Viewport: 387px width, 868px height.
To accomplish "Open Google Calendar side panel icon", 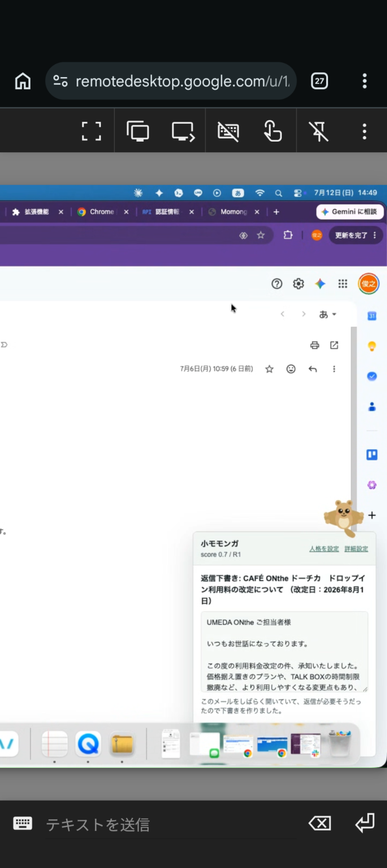I will click(x=372, y=316).
